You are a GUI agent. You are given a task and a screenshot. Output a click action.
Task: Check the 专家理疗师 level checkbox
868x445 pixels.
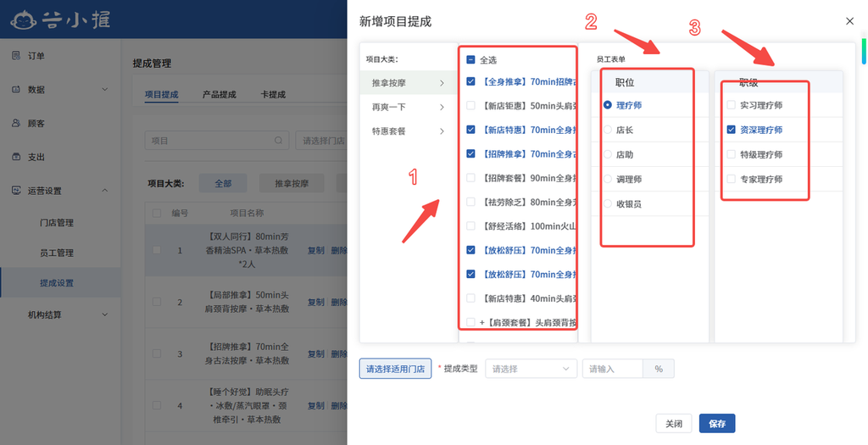point(731,179)
